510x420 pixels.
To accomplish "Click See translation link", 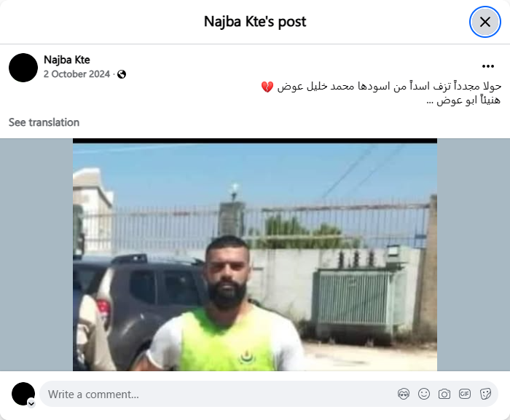I will coord(44,122).
